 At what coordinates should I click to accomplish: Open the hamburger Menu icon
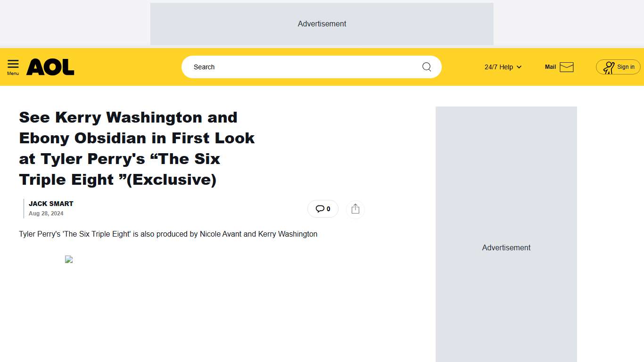point(13,65)
